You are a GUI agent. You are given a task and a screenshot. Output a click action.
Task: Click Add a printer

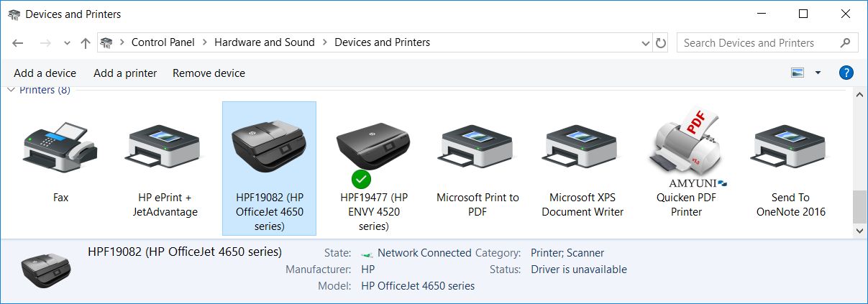pos(125,73)
